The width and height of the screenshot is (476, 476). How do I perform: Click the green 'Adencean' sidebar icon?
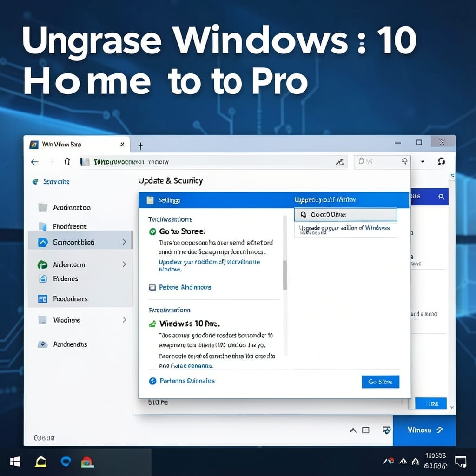click(42, 264)
